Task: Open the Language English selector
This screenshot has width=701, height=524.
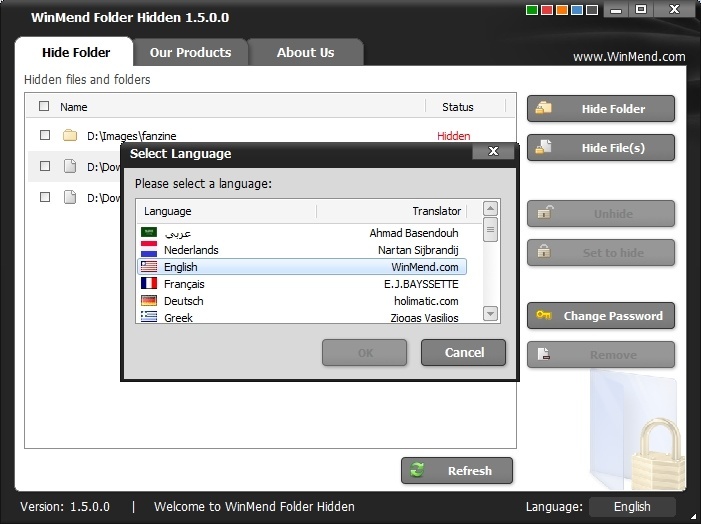Action: pos(632,507)
